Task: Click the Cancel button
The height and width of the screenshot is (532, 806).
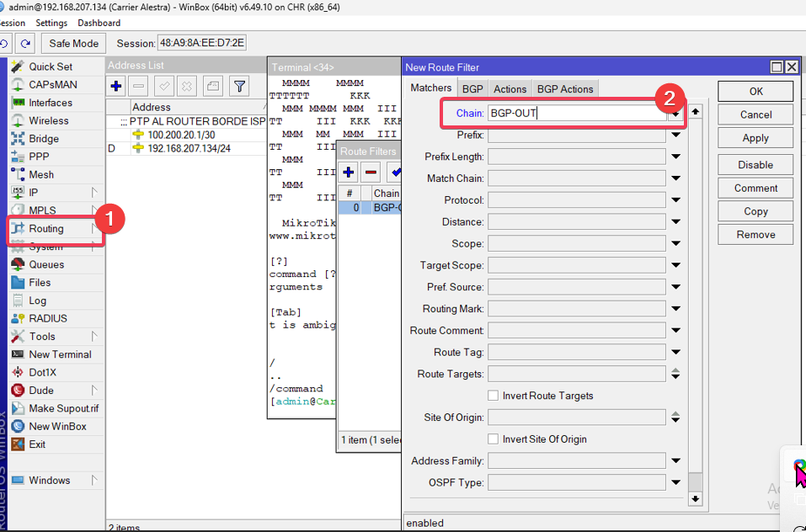Action: 755,114
